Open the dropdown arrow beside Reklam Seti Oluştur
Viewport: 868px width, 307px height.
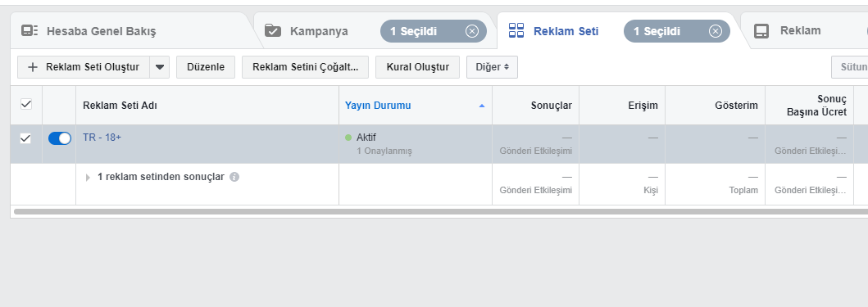[x=160, y=67]
